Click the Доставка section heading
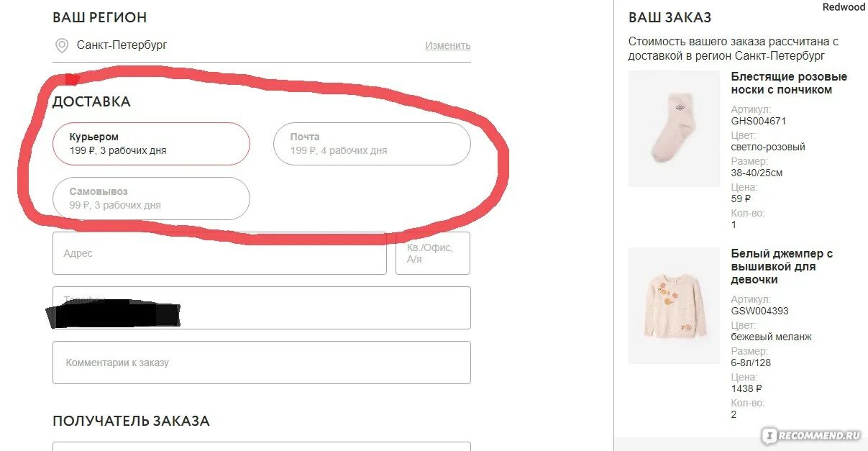The height and width of the screenshot is (451, 868). coord(91,101)
